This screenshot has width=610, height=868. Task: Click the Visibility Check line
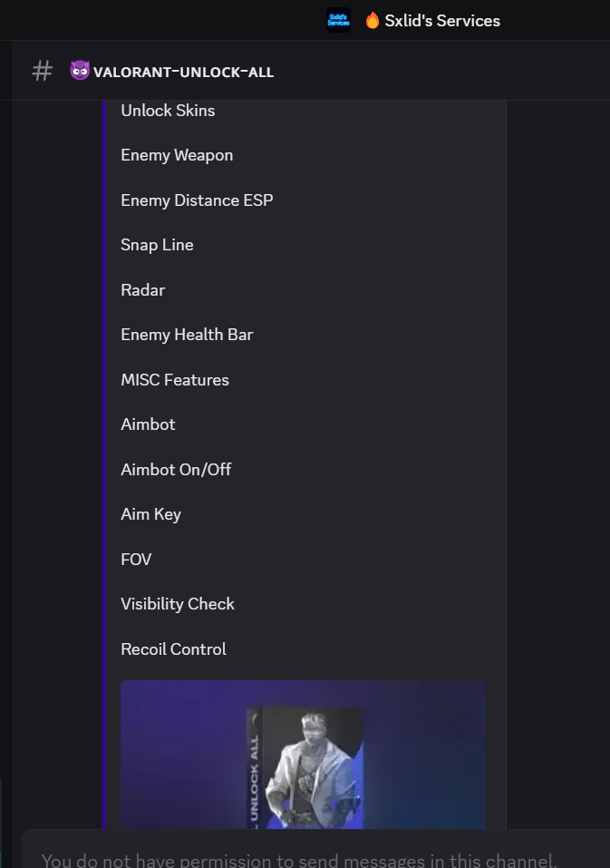(178, 604)
